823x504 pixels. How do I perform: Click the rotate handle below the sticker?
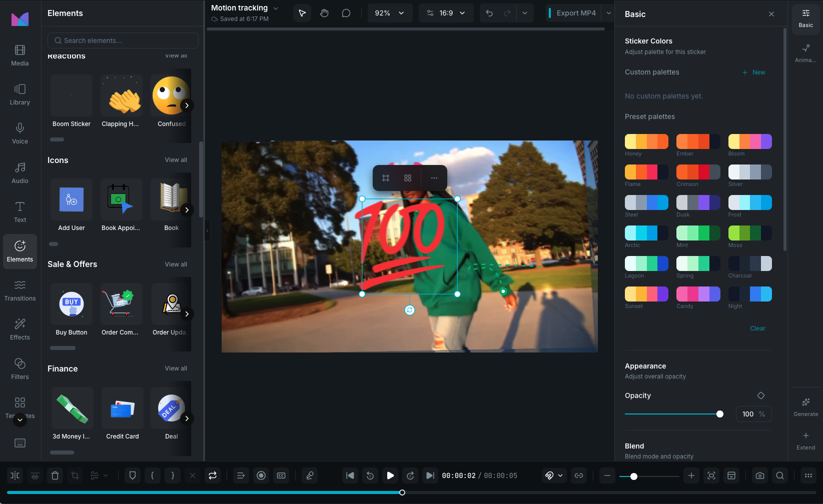409,310
